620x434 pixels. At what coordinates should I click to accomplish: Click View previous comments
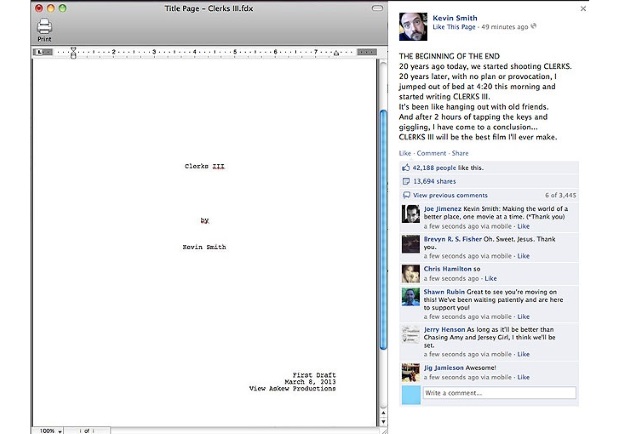[450, 195]
